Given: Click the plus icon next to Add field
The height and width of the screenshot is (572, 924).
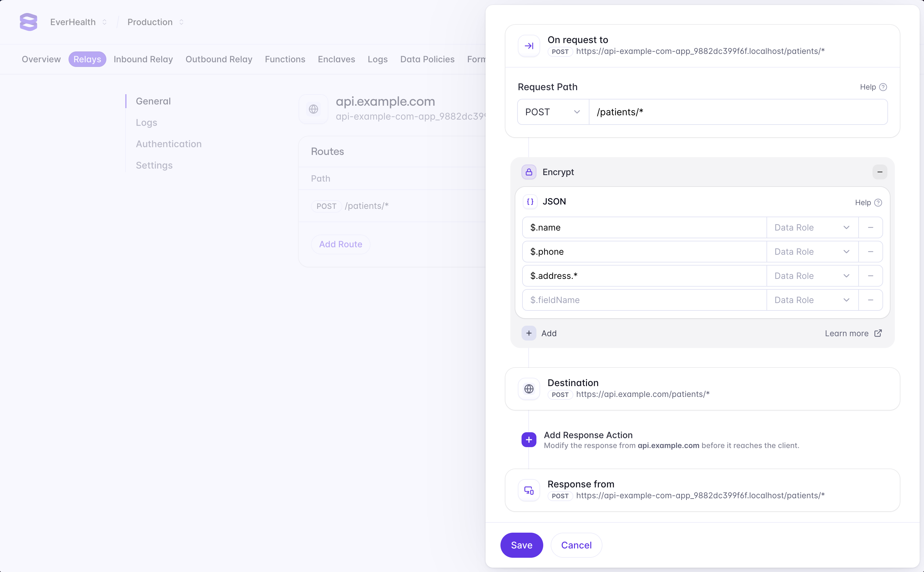Looking at the screenshot, I should (529, 333).
